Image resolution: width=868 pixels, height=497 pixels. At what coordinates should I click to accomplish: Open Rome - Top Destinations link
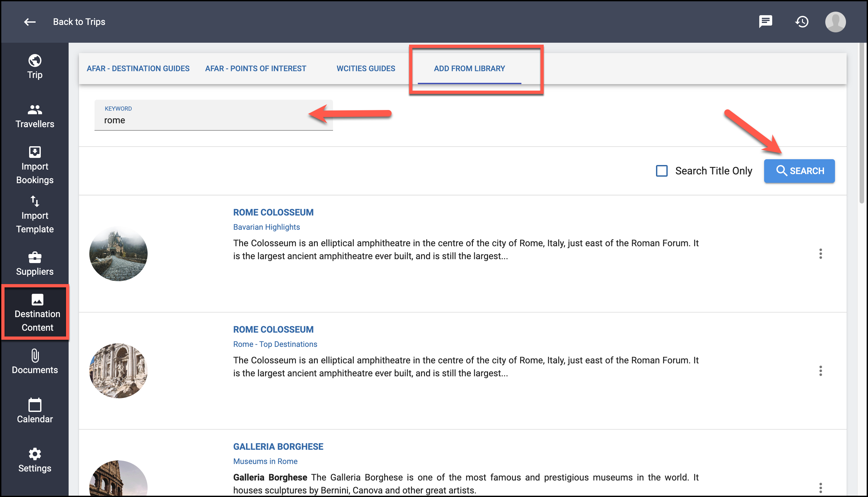click(275, 344)
